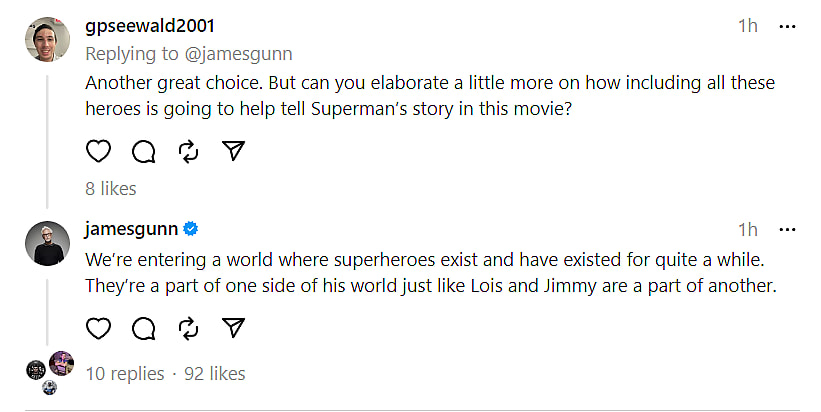The height and width of the screenshot is (412, 821).
Task: Open jamesgunn's profile picture
Action: [48, 243]
